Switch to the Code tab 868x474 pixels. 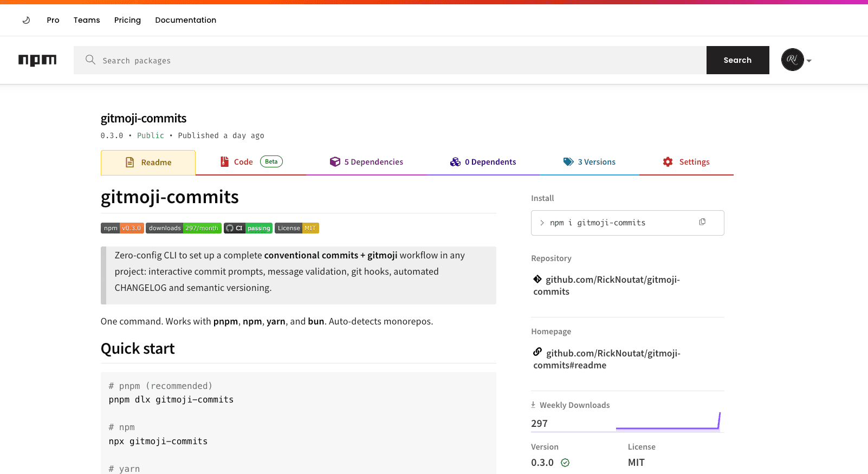251,162
